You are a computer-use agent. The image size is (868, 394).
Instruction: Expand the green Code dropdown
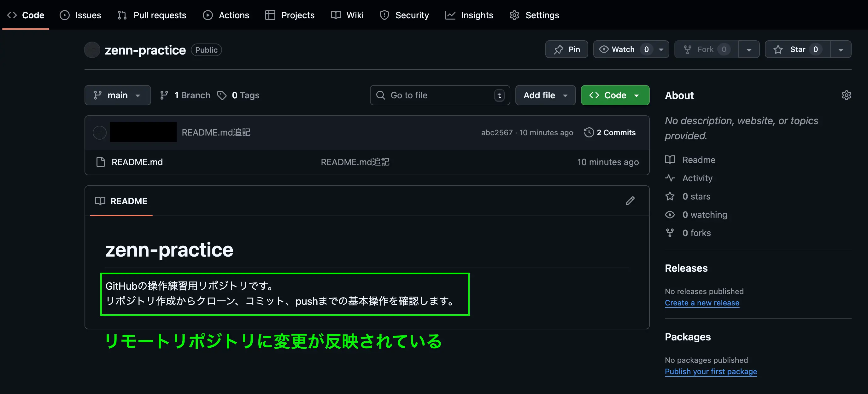click(615, 95)
